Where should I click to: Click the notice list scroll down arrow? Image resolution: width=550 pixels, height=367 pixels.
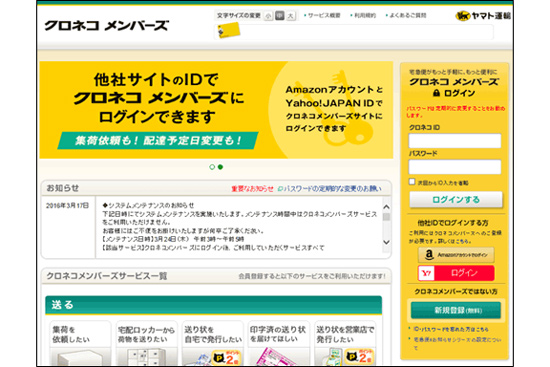pos(386,242)
